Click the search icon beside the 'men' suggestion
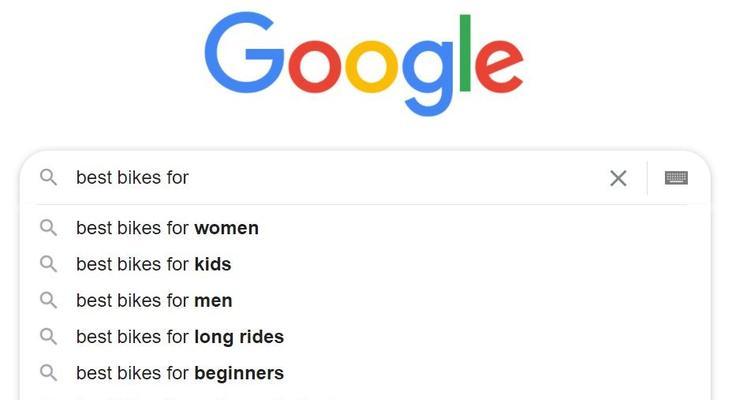This screenshot has width=732, height=400. [48, 300]
